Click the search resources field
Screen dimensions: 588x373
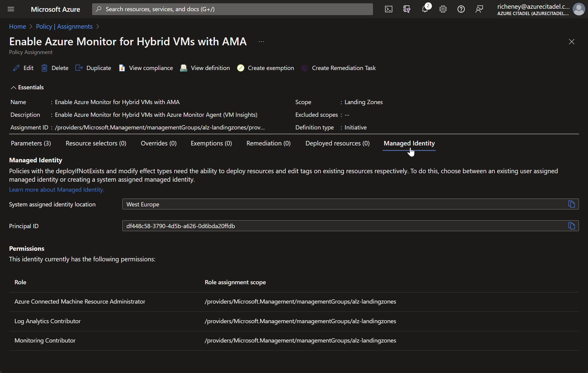click(x=232, y=9)
